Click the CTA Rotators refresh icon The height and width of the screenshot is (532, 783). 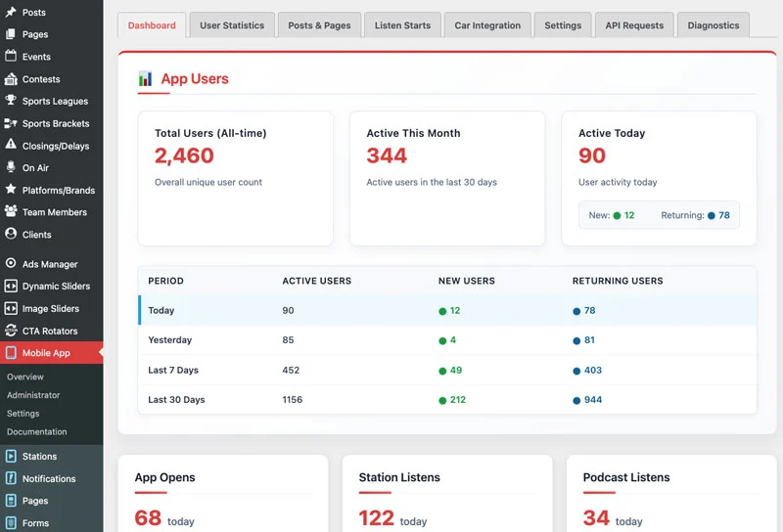click(x=11, y=330)
